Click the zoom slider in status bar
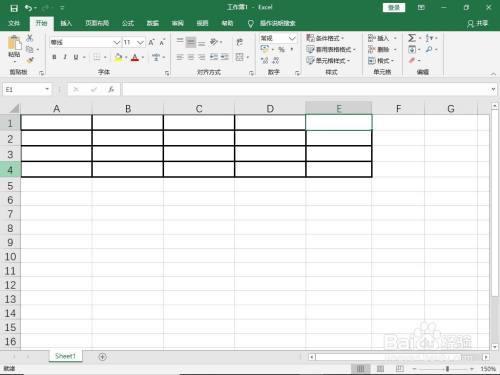Viewport: 500px width, 375px height. pos(447,369)
